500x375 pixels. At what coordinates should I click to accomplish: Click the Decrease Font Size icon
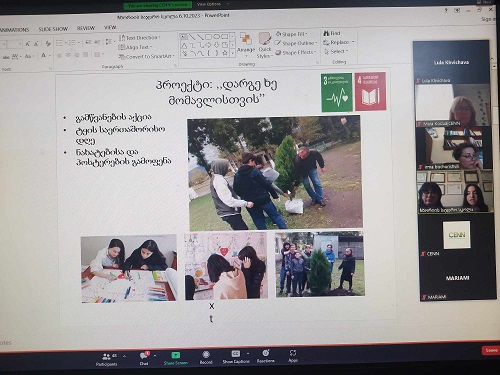tap(36, 44)
